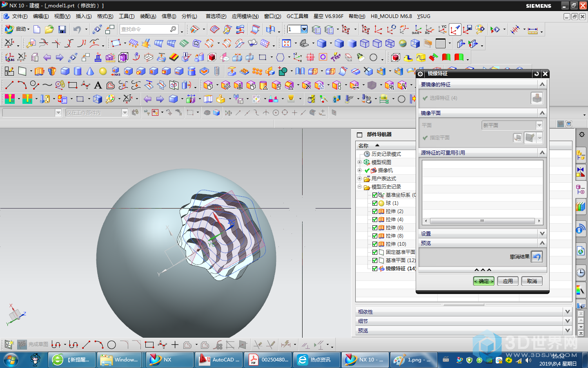Click the Finish Sketch flag icon
Screen dimensions: 588x368
click(22, 345)
